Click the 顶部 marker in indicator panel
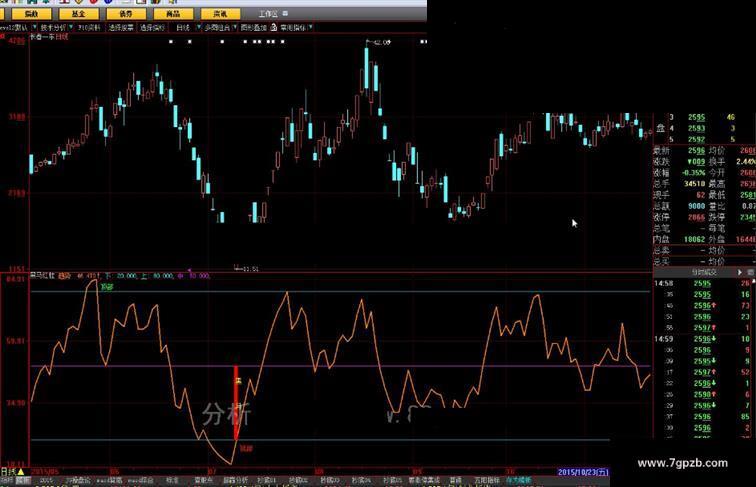This screenshot has width=756, height=487. [107, 287]
